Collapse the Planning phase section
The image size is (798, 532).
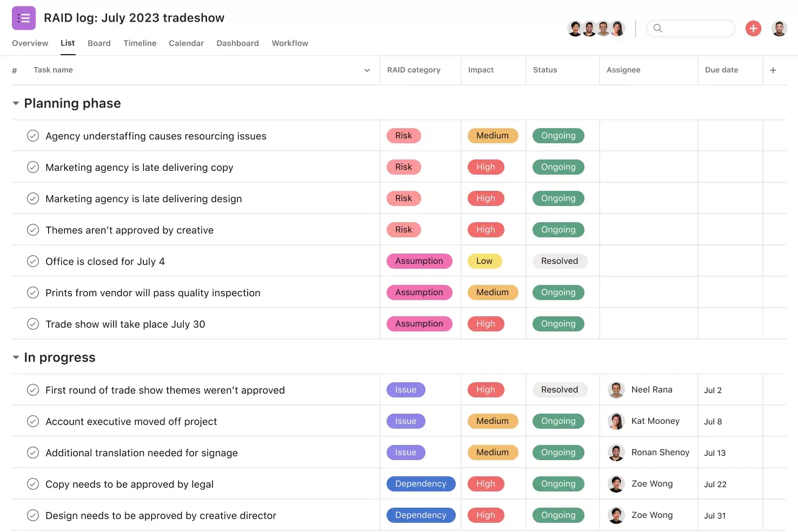[16, 103]
